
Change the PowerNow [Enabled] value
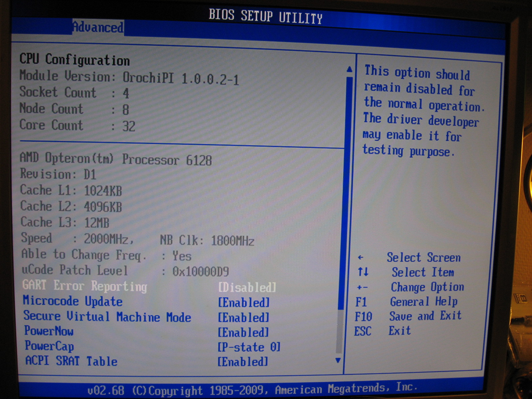tap(243, 332)
